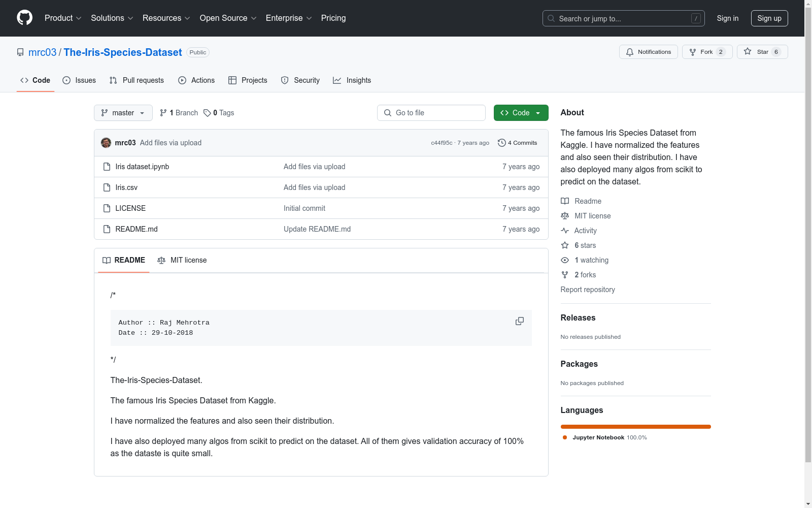Click the Jupyter Notebook language entry
Image resolution: width=812 pixels, height=508 pixels.
(x=604, y=437)
